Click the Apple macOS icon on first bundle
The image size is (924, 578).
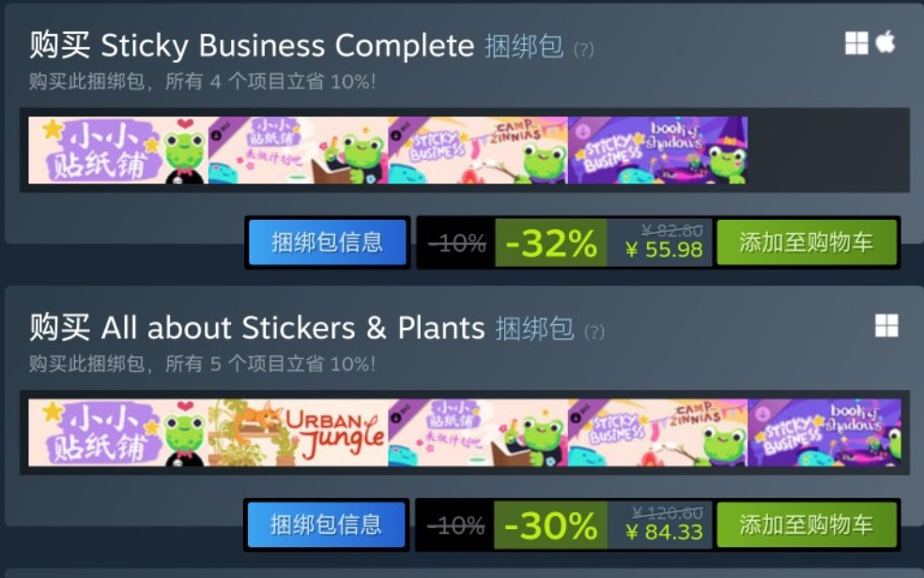[x=885, y=42]
